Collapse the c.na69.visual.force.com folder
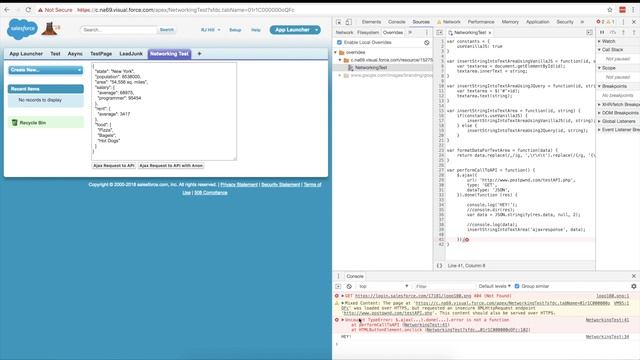Screen dimensions: 640x360 click(340, 60)
